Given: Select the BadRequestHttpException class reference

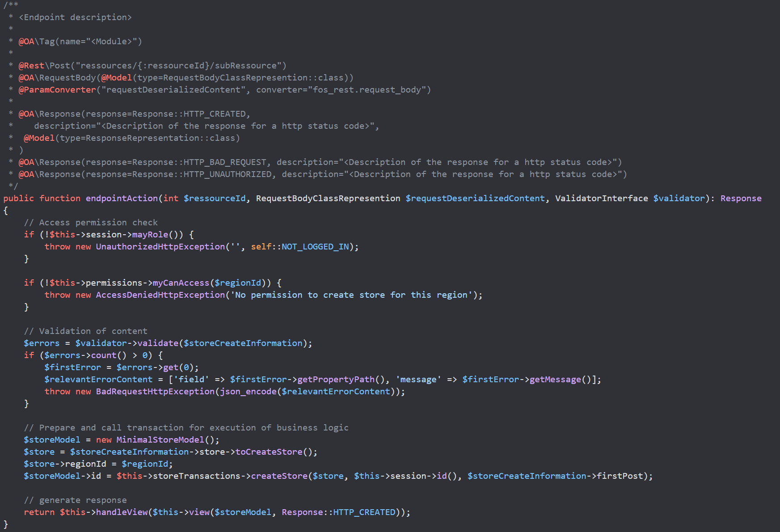Looking at the screenshot, I should point(155,392).
